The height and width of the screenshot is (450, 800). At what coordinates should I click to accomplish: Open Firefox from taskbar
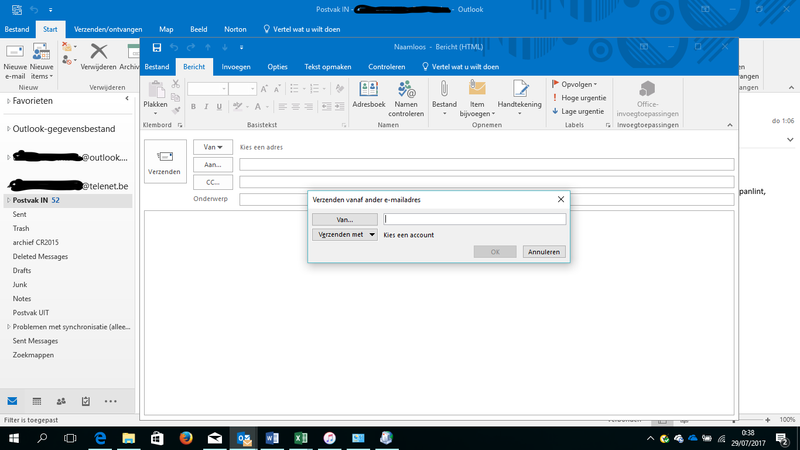(x=186, y=438)
